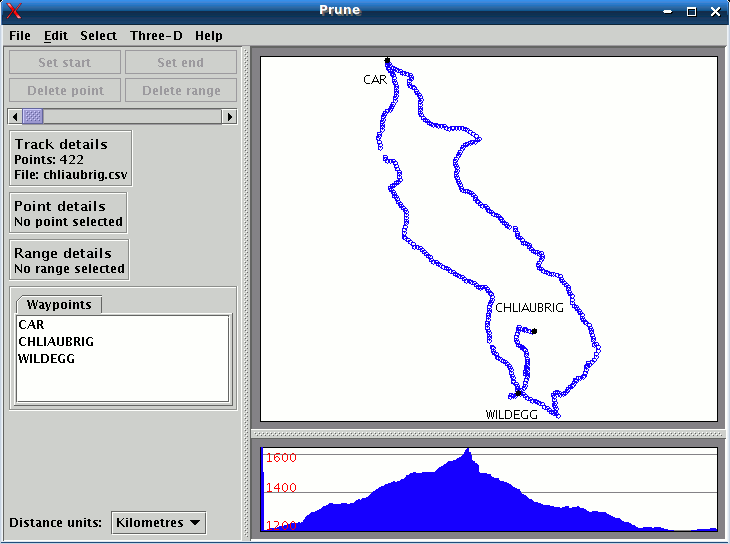Expand the Kilometres distance units dropdown
Viewport: 730px width, 544px height.
pyautogui.click(x=158, y=522)
